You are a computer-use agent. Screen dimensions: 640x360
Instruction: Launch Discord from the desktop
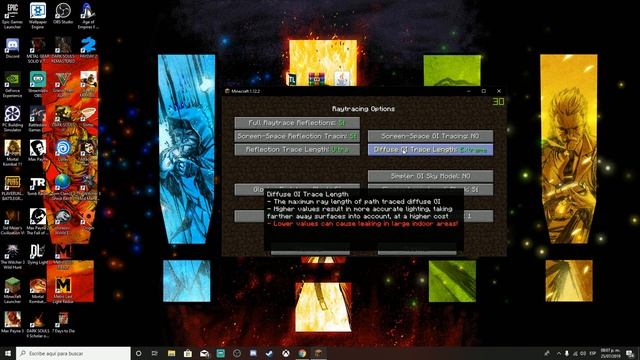coord(12,48)
